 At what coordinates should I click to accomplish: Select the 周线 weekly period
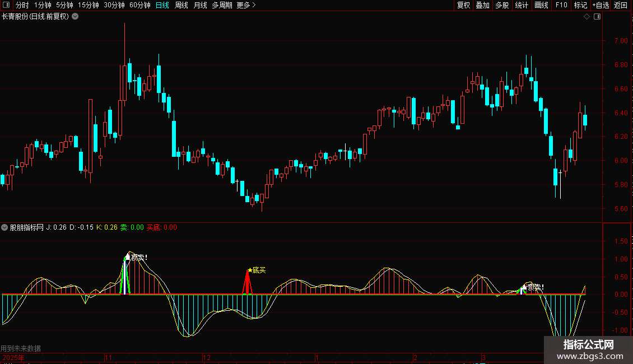181,5
